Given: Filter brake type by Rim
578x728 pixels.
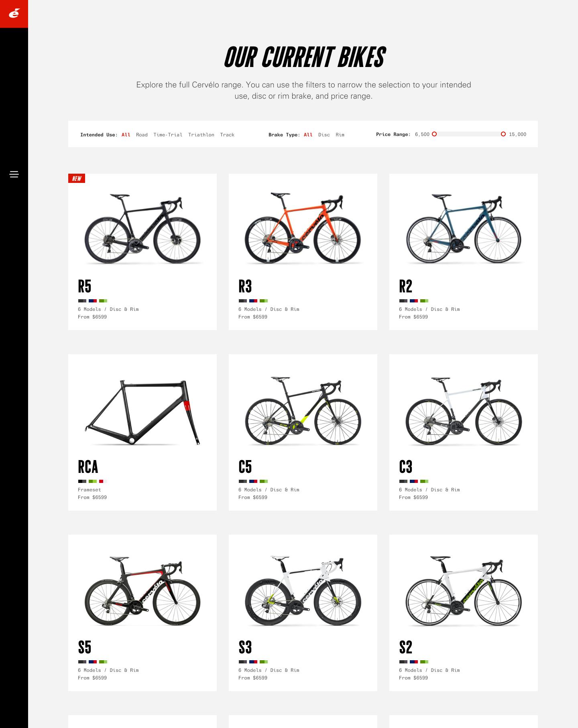Looking at the screenshot, I should 340,135.
